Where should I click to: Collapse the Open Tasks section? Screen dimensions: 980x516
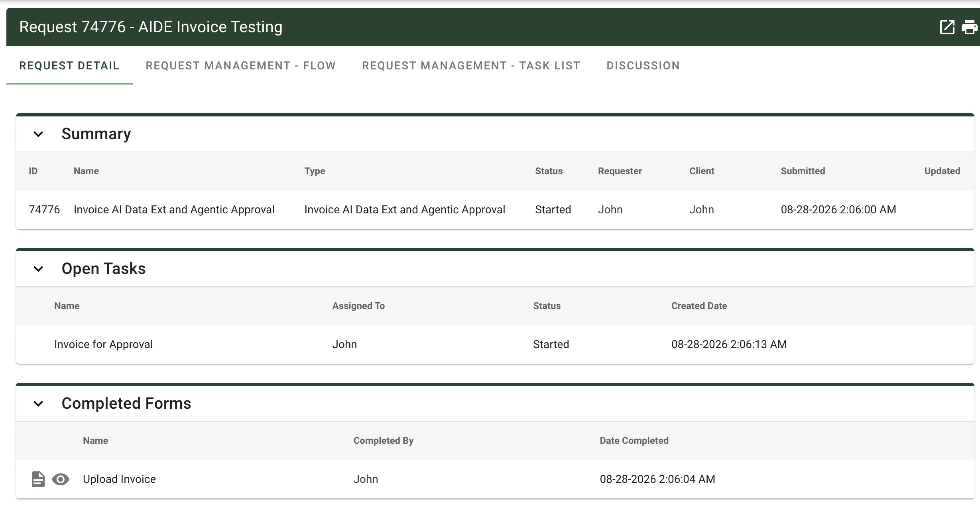coord(38,269)
